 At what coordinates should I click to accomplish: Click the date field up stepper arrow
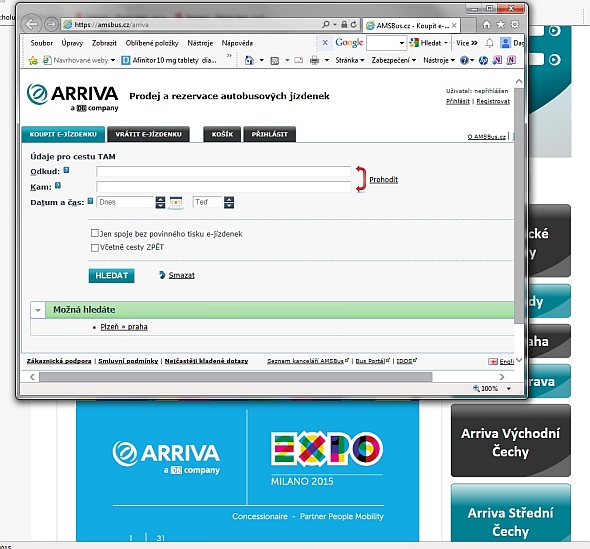click(160, 199)
